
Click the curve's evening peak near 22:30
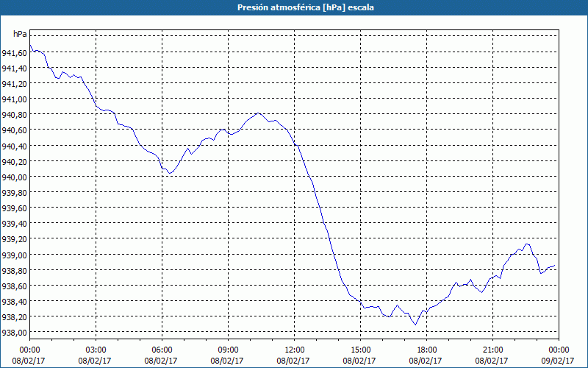point(527,244)
